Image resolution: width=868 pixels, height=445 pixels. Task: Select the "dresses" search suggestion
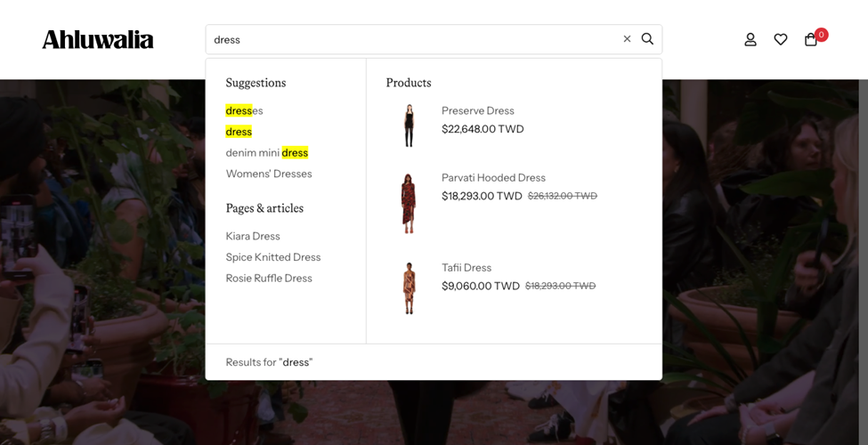[244, 110]
